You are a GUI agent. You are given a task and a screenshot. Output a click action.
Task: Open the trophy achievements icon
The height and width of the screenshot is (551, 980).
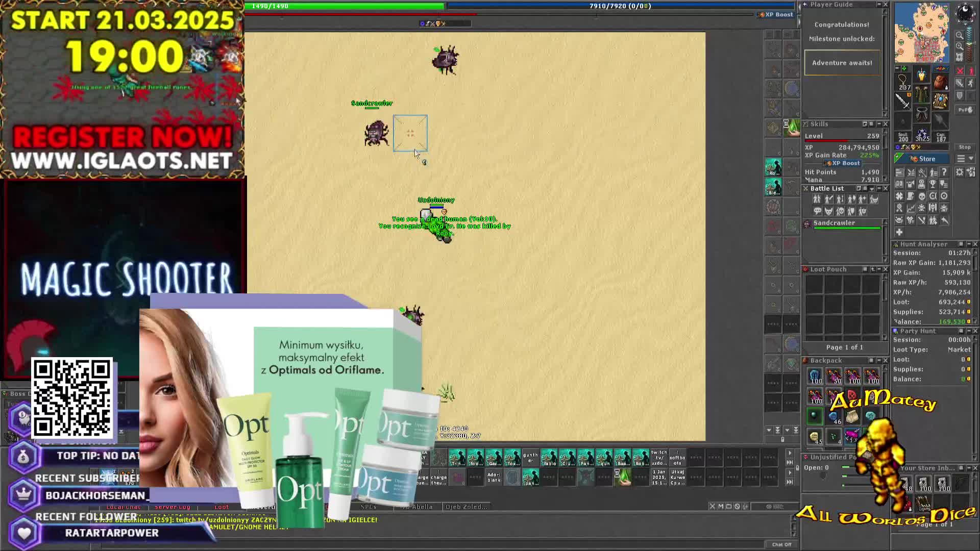click(x=933, y=184)
